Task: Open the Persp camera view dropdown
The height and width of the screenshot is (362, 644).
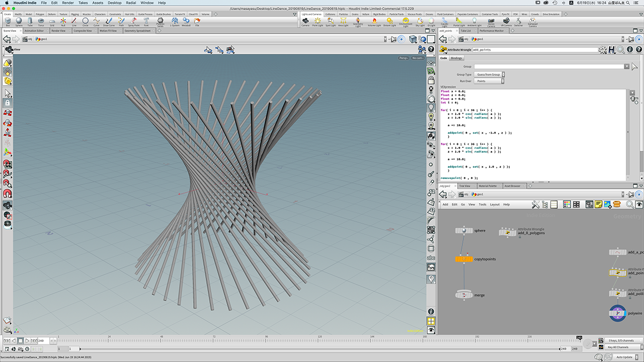Action: (x=404, y=58)
